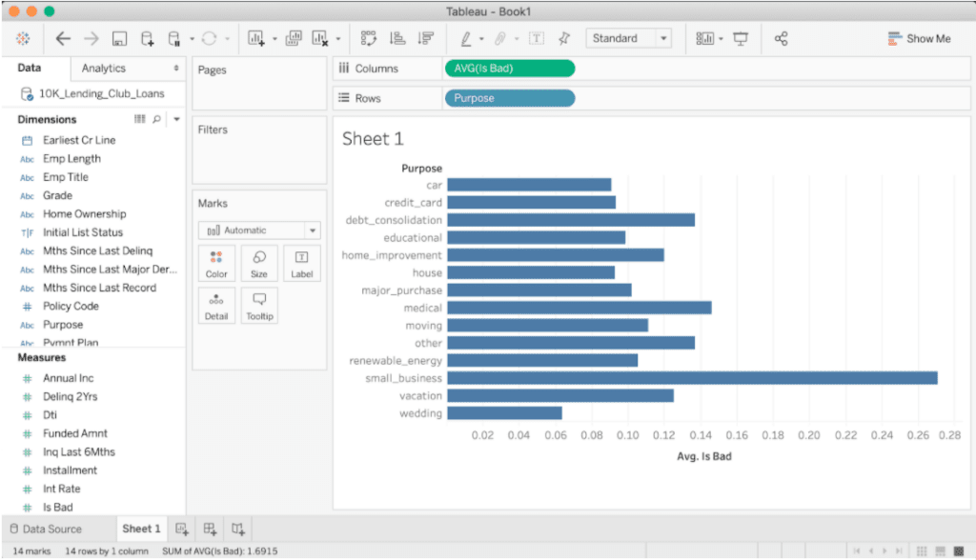The image size is (976, 560).
Task: Redo with the forward arrow
Action: [x=91, y=39]
